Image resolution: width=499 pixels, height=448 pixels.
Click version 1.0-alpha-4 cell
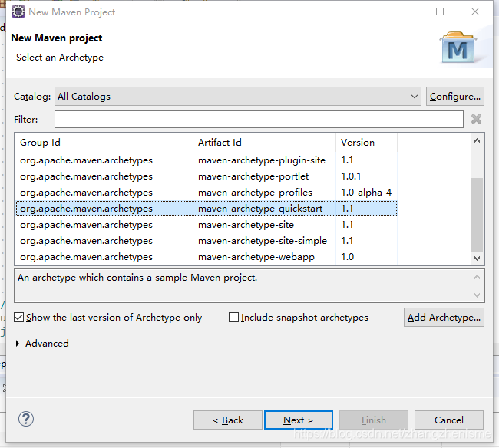[366, 193]
